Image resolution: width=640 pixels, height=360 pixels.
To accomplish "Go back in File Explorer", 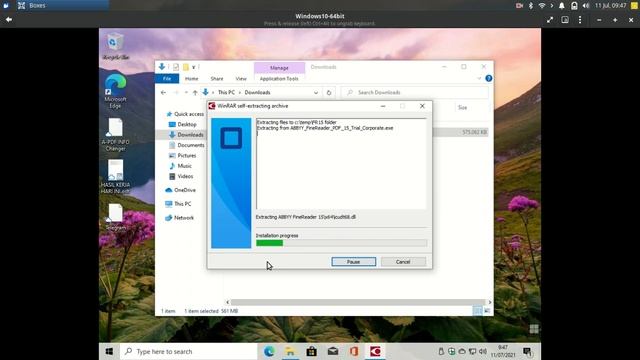I will (163, 93).
